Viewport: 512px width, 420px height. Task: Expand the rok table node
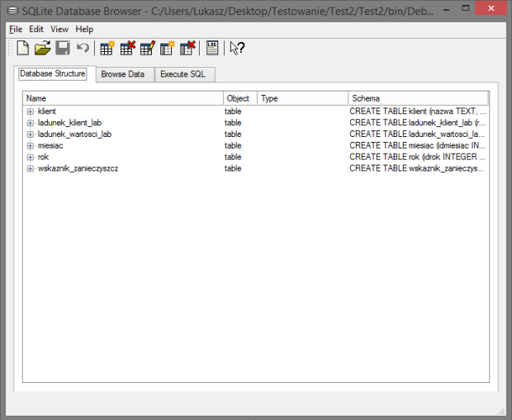30,158
